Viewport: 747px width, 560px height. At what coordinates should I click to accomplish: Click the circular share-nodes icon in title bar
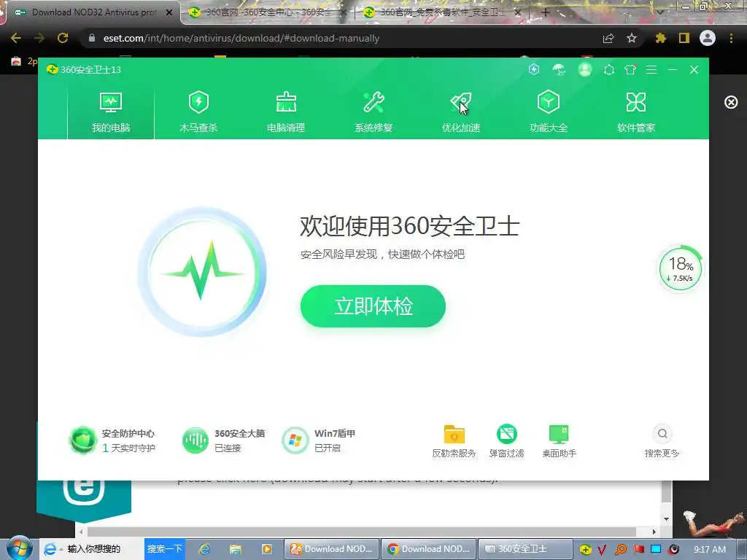tap(609, 70)
